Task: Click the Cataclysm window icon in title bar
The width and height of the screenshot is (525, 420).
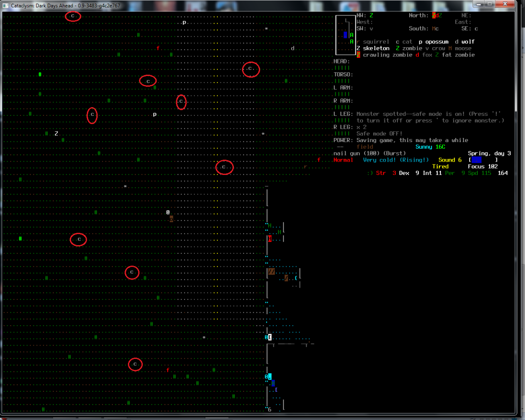Action: 6,5
